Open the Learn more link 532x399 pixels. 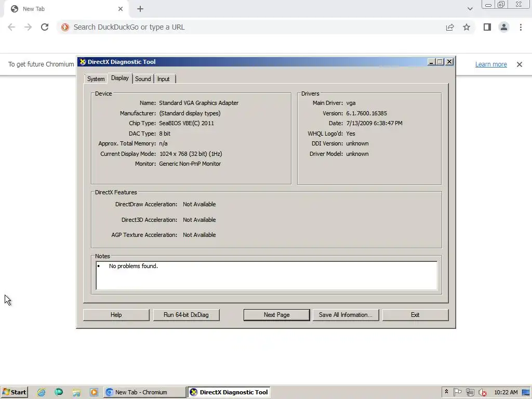[491, 64]
